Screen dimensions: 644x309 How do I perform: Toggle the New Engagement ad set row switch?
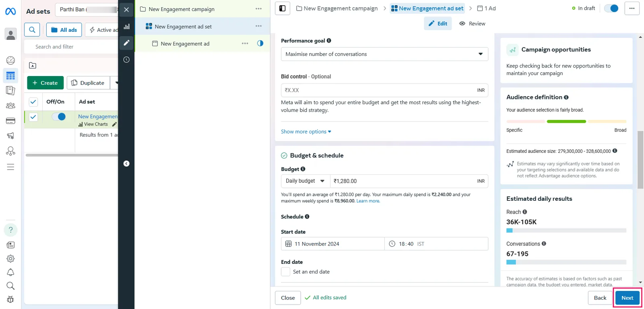point(59,117)
